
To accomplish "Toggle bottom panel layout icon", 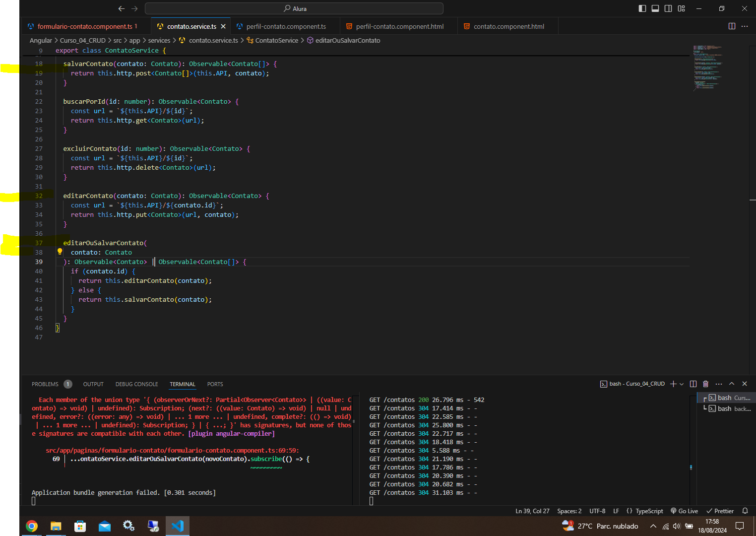I will [655, 8].
